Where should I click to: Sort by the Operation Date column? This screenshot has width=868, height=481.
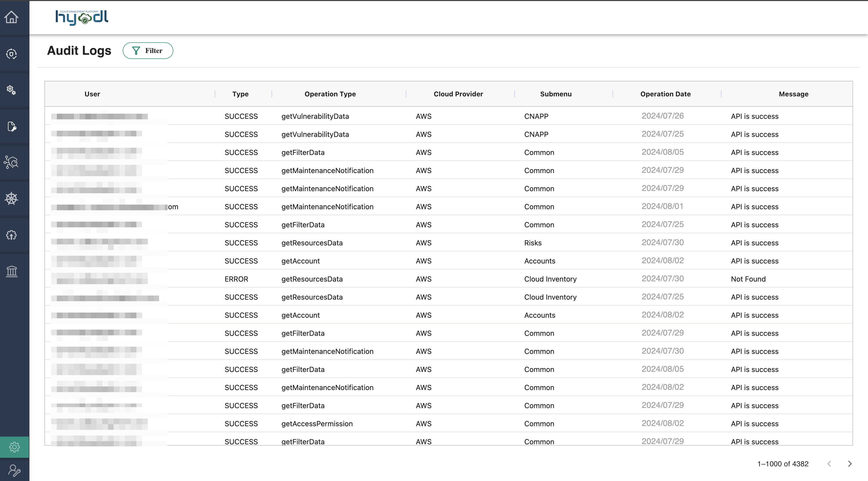[665, 94]
